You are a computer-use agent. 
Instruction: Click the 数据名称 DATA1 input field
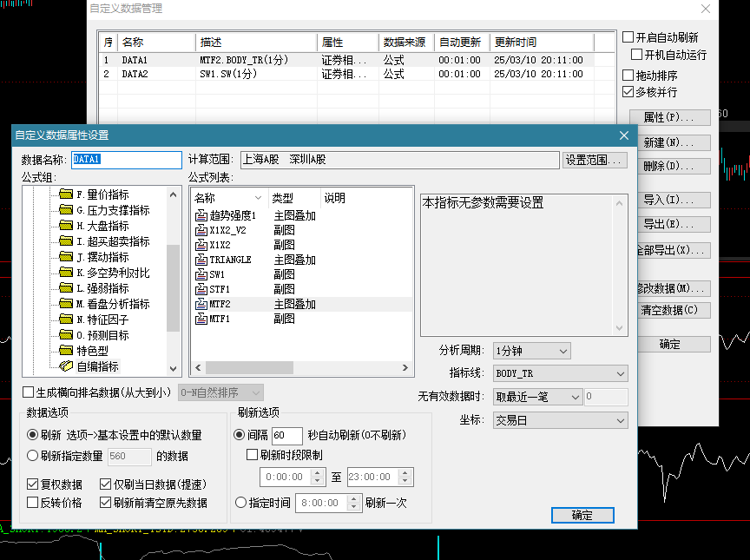point(127,160)
